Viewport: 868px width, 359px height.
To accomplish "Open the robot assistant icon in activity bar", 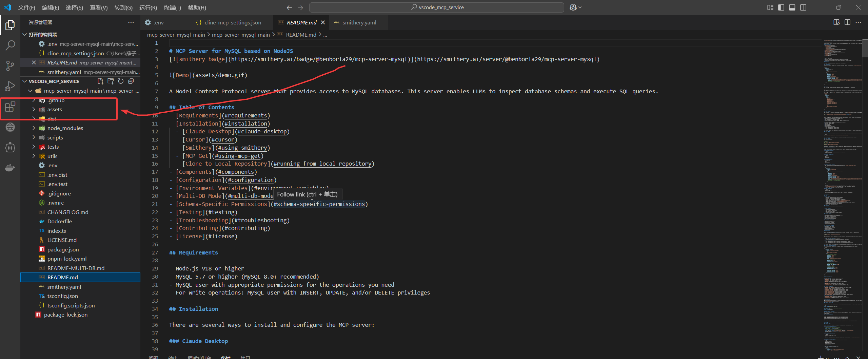I will tap(10, 147).
